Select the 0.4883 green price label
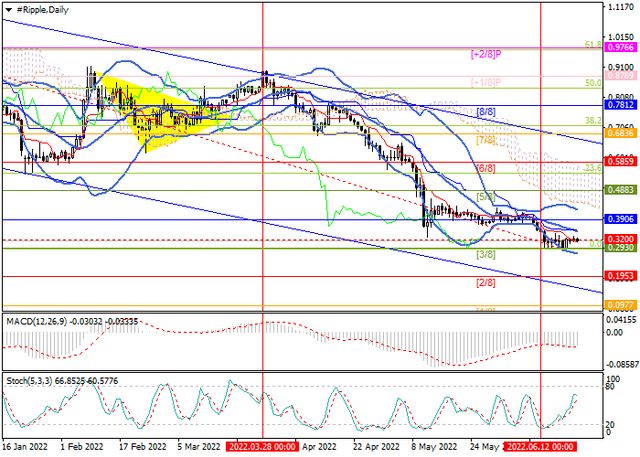The height and width of the screenshot is (457, 640). point(621,190)
